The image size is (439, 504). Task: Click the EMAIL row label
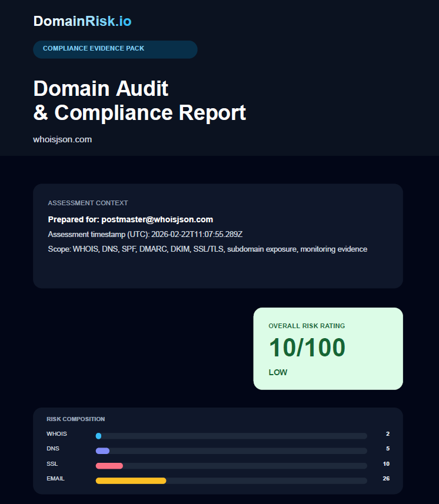(55, 479)
